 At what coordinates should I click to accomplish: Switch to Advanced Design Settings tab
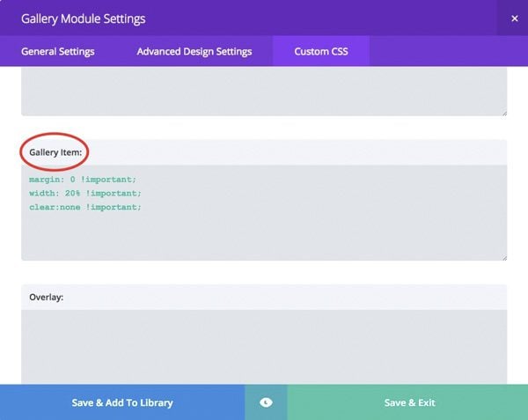[x=194, y=52]
